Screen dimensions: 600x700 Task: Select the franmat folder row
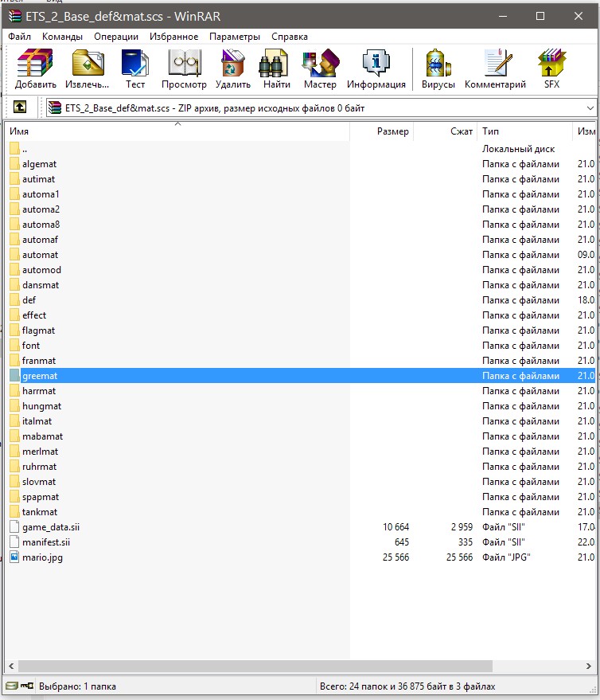[x=301, y=361]
